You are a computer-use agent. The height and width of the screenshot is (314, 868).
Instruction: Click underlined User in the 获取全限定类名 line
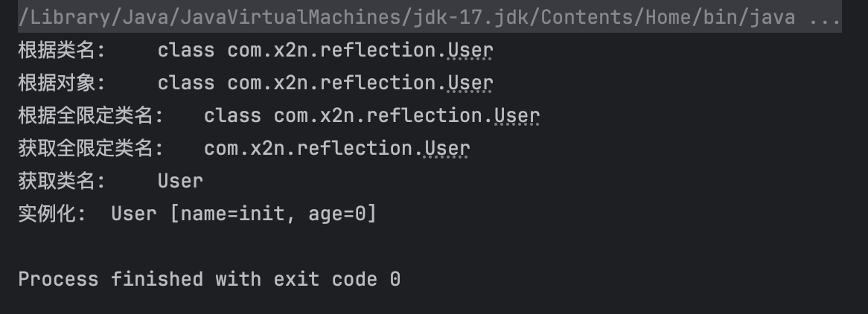click(447, 148)
